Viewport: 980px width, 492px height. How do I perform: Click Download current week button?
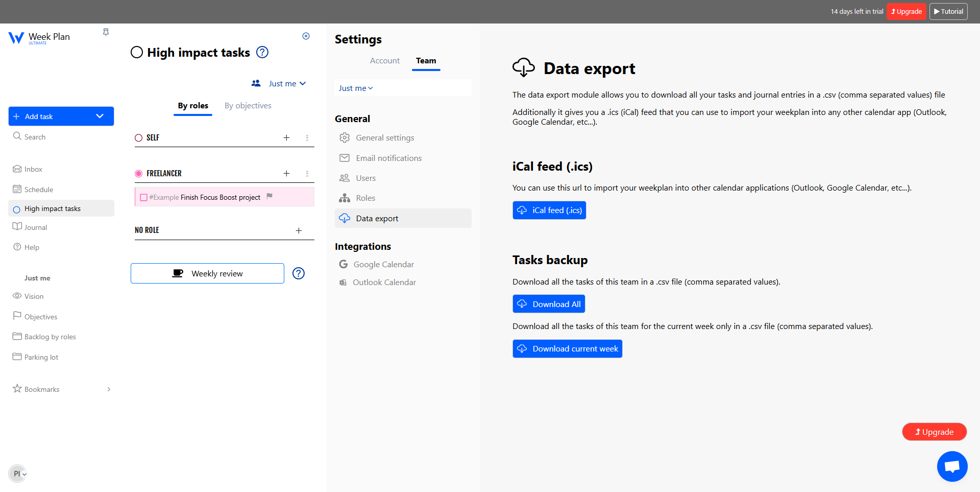(568, 348)
